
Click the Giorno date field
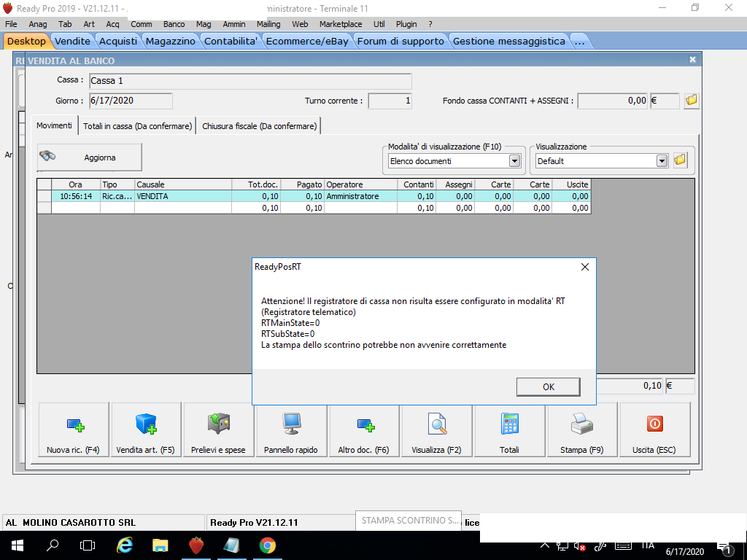pyautogui.click(x=131, y=101)
